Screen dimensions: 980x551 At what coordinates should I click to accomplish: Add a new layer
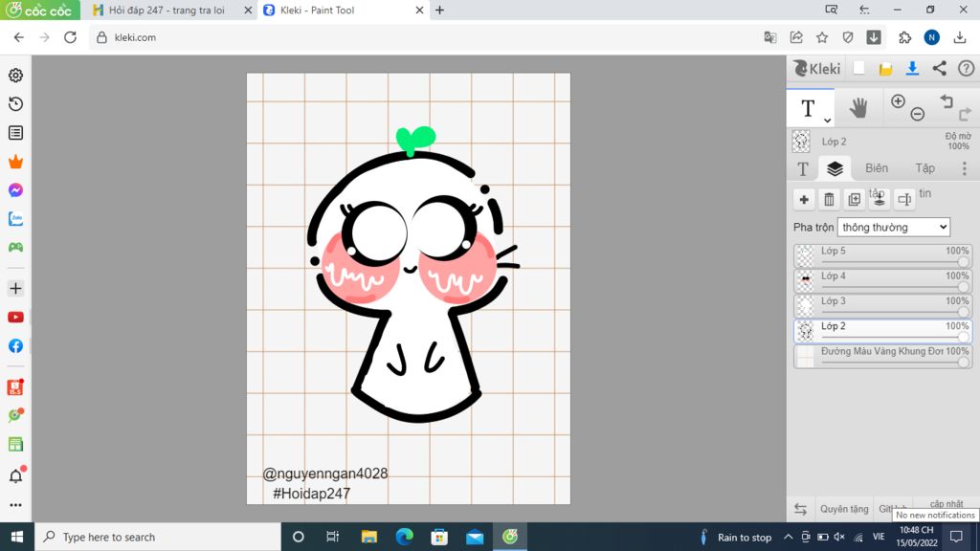(804, 199)
